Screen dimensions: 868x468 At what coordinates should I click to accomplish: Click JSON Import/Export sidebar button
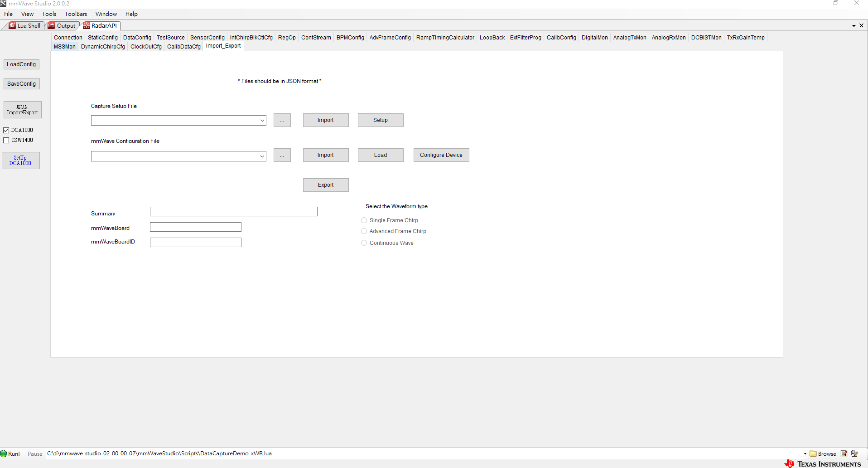(x=23, y=110)
